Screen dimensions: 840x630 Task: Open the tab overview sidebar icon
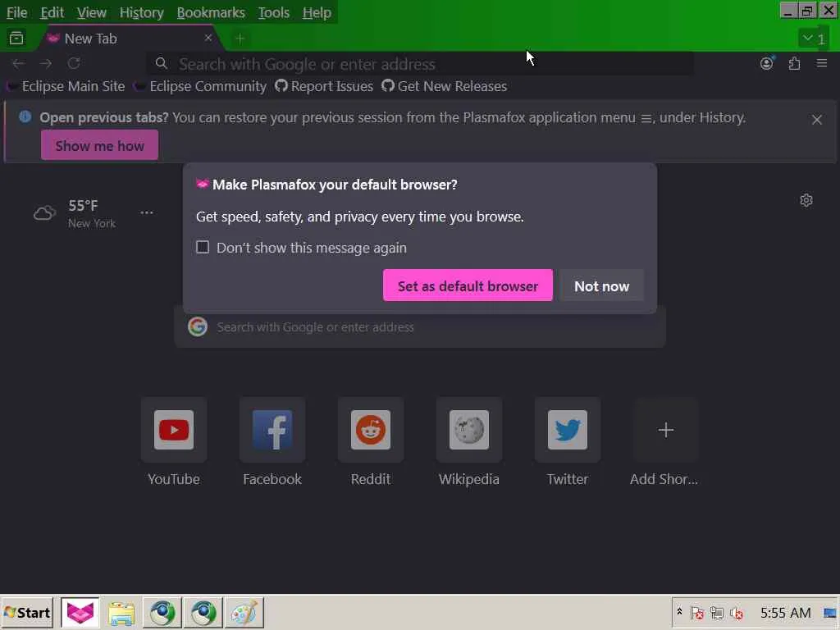tap(16, 38)
